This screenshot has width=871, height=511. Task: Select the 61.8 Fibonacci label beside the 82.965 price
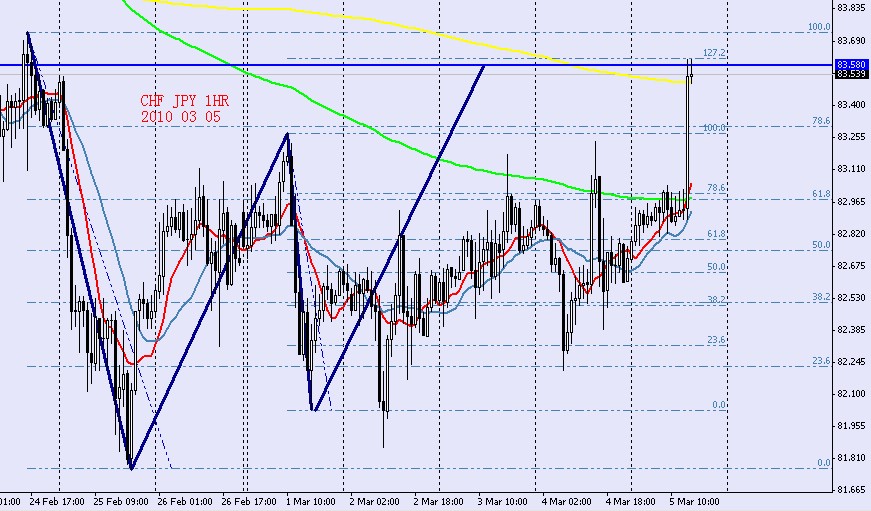(x=822, y=194)
